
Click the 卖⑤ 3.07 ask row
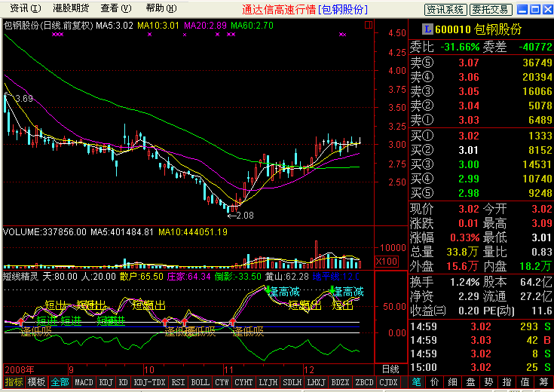coord(481,63)
